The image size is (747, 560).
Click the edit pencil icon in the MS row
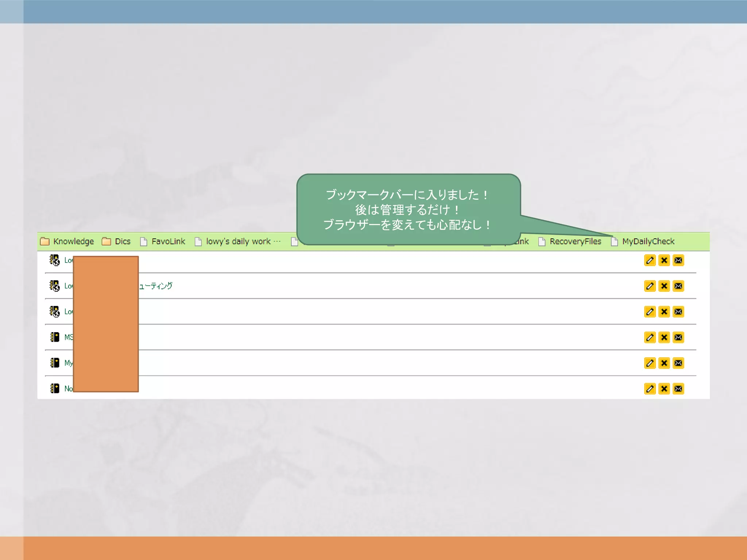(650, 337)
